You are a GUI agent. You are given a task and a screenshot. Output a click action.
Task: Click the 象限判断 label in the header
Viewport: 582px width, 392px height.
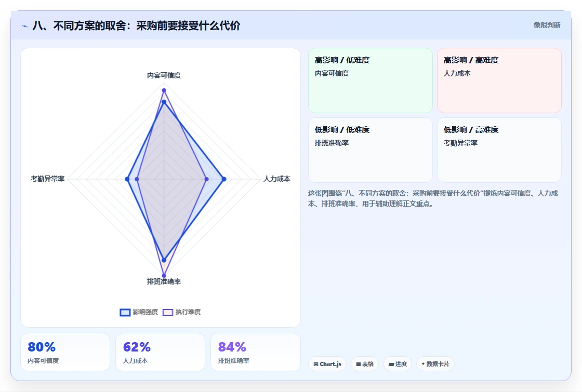tap(547, 25)
